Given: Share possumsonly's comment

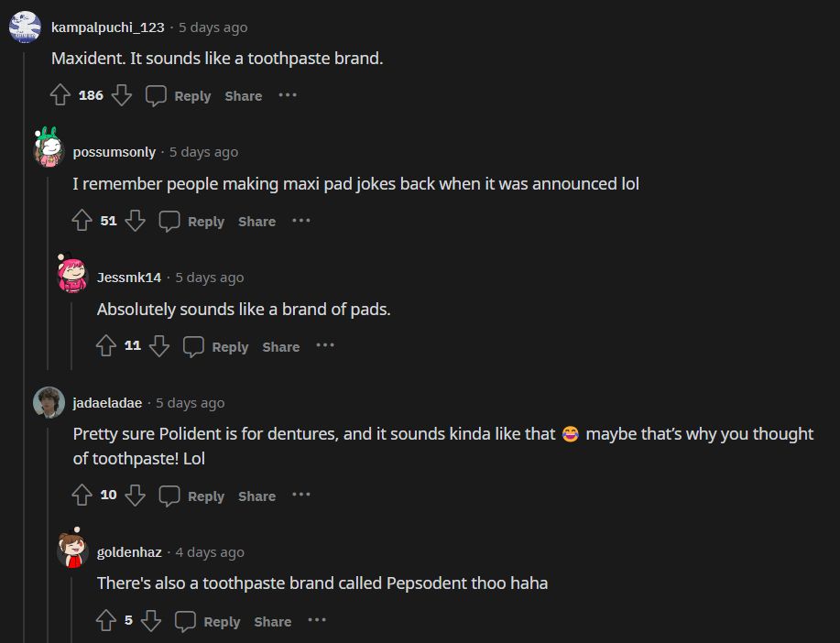Looking at the screenshot, I should (x=256, y=222).
